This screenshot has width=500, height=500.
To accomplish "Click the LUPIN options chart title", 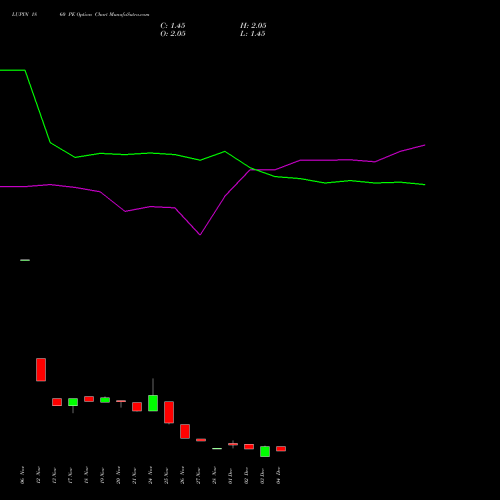I will [80, 14].
